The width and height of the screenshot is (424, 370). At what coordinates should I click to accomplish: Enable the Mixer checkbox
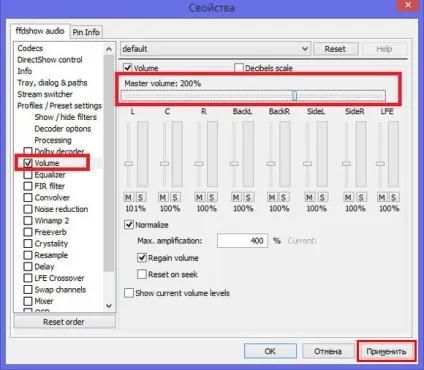(x=28, y=301)
